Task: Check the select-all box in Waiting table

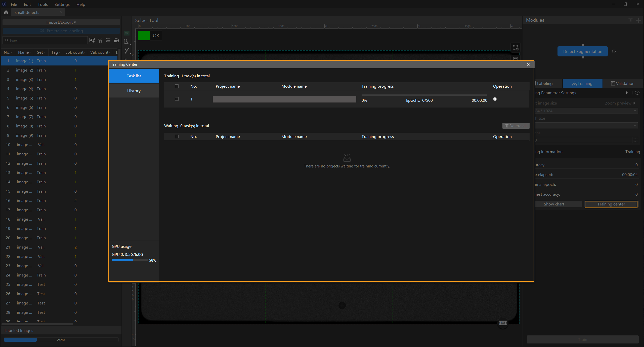Action: 177,136
